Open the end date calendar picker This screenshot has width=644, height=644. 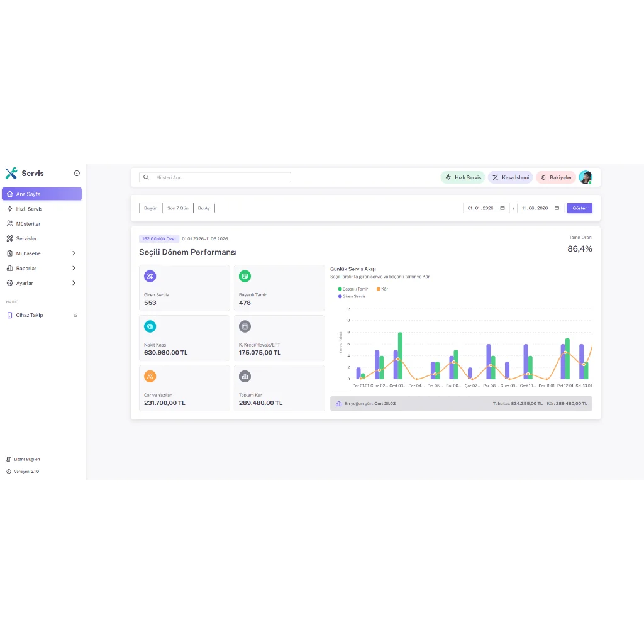pos(557,208)
